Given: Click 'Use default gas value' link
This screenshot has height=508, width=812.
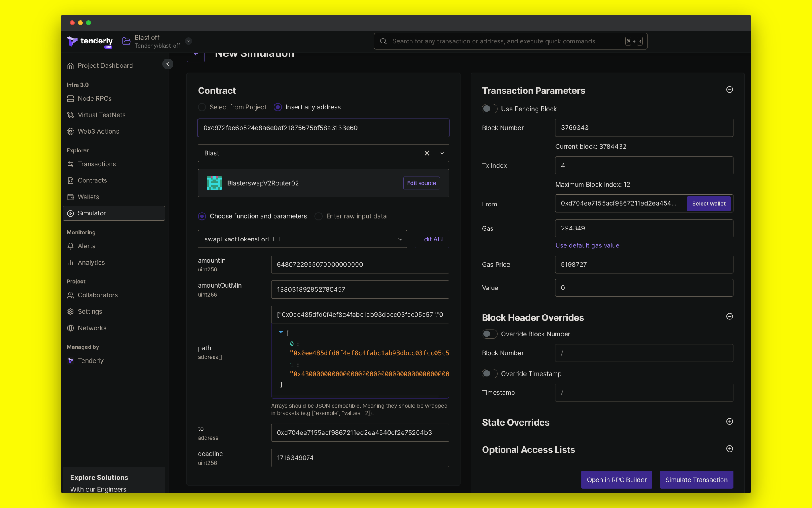Looking at the screenshot, I should pos(587,245).
